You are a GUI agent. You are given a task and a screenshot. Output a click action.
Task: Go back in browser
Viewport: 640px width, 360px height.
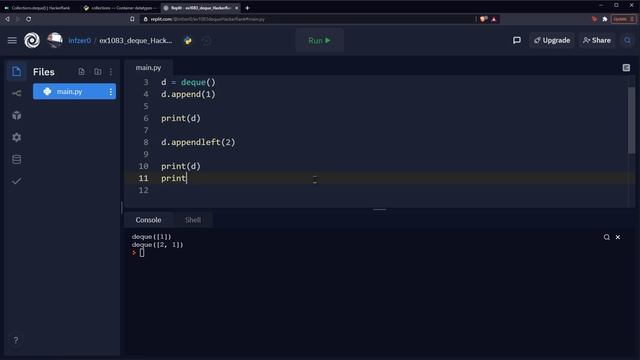pyautogui.click(x=7, y=19)
